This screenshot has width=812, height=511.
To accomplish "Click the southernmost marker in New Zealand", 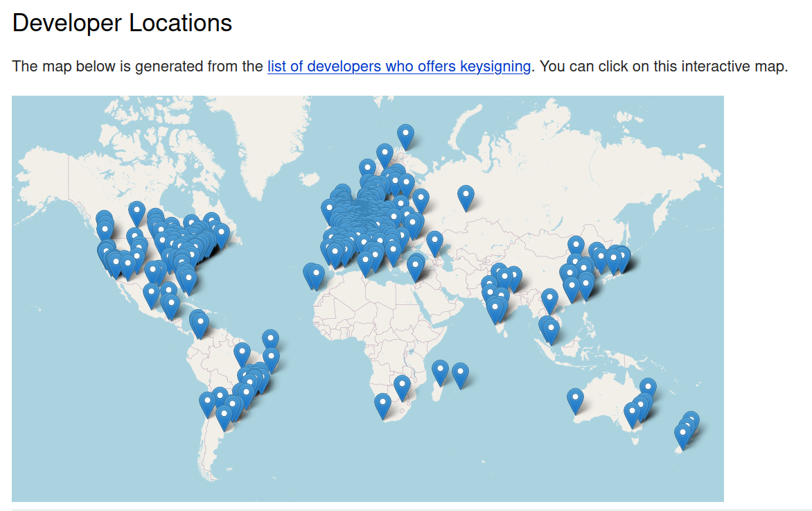I will [682, 435].
